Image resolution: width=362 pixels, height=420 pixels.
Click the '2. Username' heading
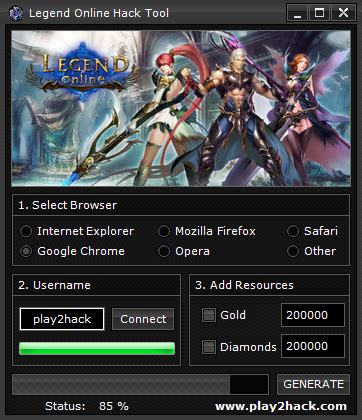tap(54, 285)
